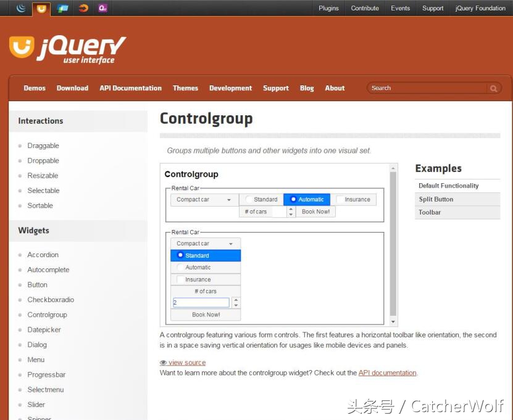This screenshot has width=513, height=420.
Task: Open Checkboxradio widget page
Action: pyautogui.click(x=51, y=300)
